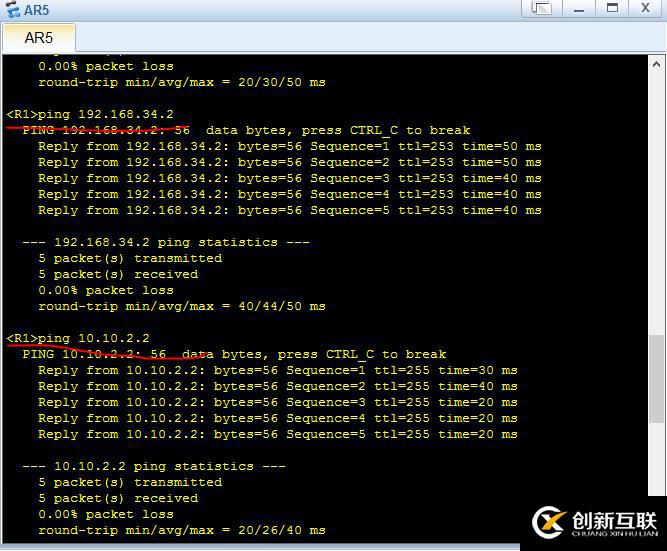
Task: Click the 192.168.34.2 reply line Sequence=4
Action: [x=290, y=194]
